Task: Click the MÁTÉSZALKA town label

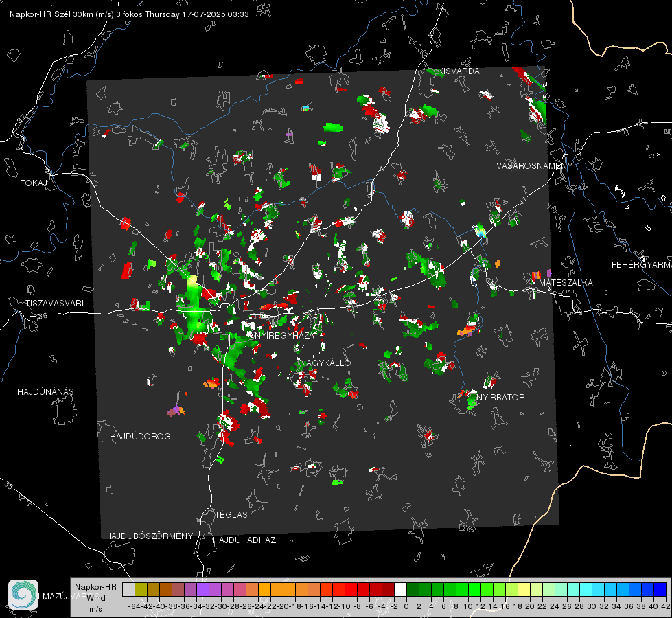Action: pos(566,283)
